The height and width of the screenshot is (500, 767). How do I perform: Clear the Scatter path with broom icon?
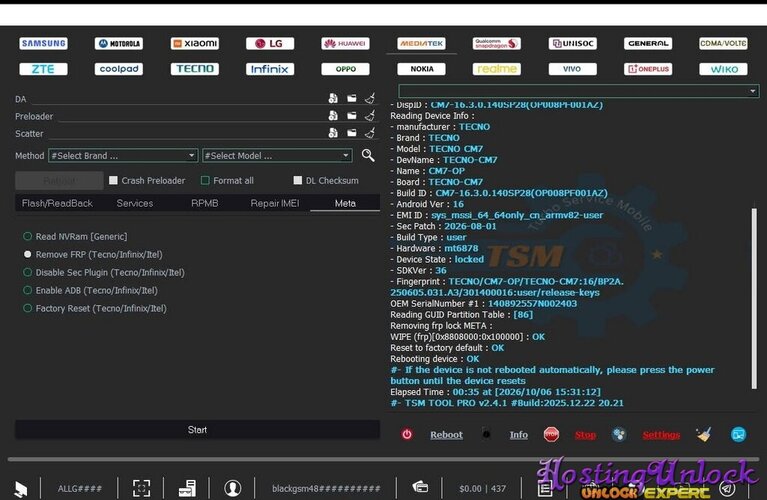pos(370,133)
